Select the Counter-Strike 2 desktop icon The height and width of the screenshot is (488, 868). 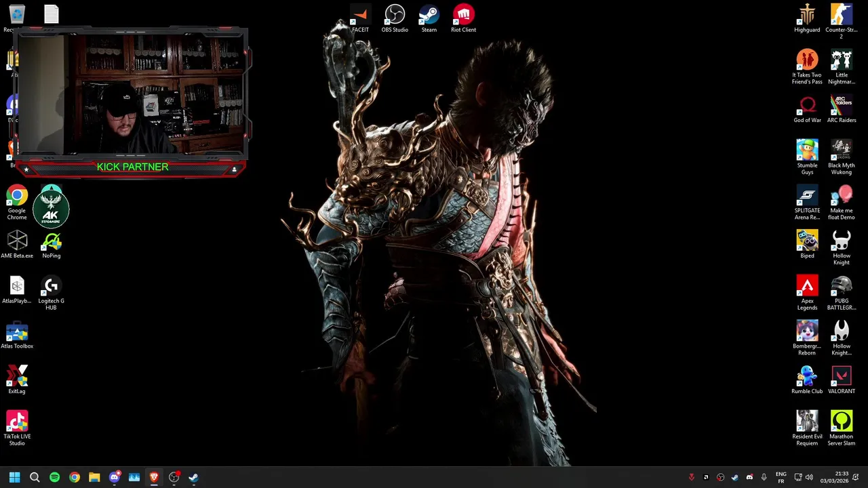pos(842,22)
